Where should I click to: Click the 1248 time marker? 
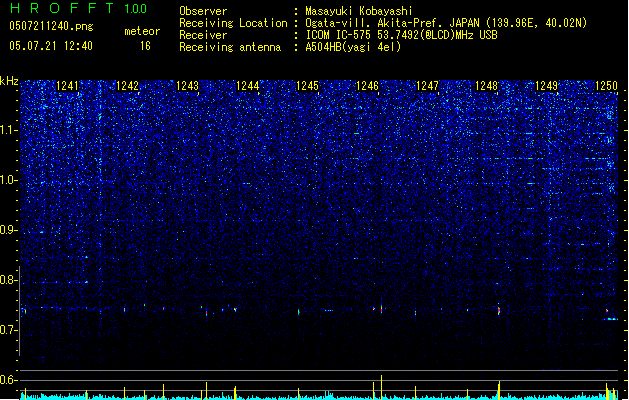(486, 86)
